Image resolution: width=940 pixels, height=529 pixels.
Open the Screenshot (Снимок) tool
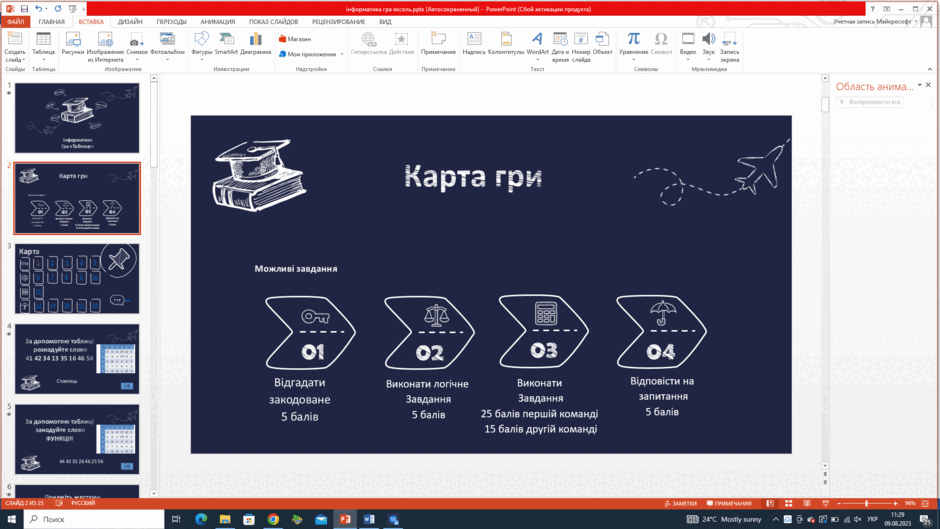point(137,47)
